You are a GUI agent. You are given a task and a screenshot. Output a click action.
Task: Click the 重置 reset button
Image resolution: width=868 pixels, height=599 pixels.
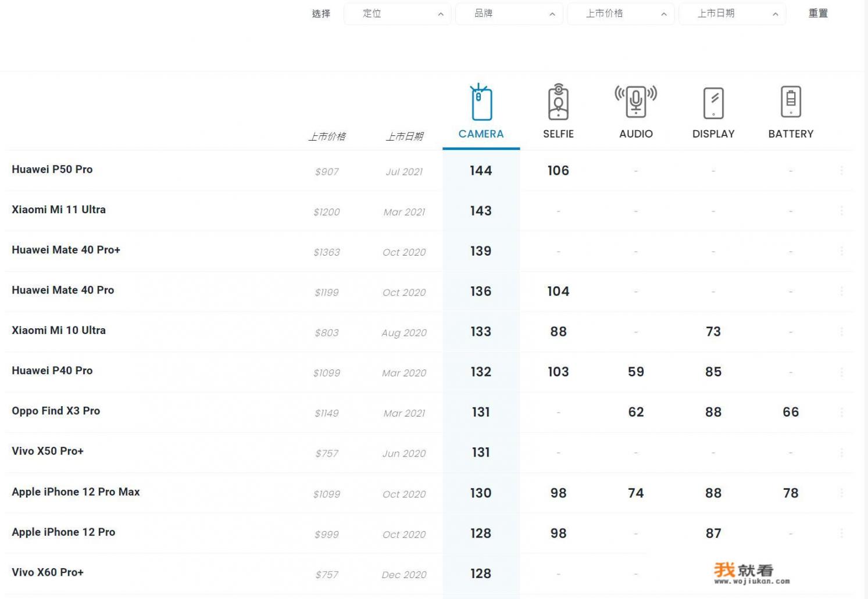pos(818,13)
